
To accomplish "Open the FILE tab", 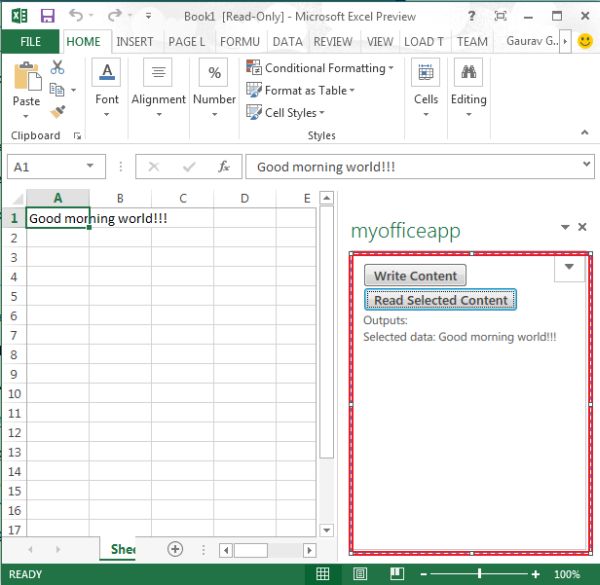I will click(30, 41).
